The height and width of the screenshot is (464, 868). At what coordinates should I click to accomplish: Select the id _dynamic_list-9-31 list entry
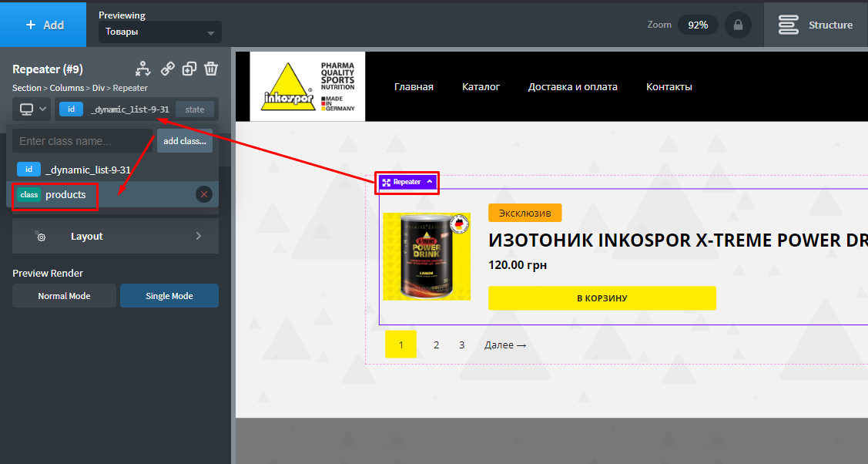[x=112, y=170]
